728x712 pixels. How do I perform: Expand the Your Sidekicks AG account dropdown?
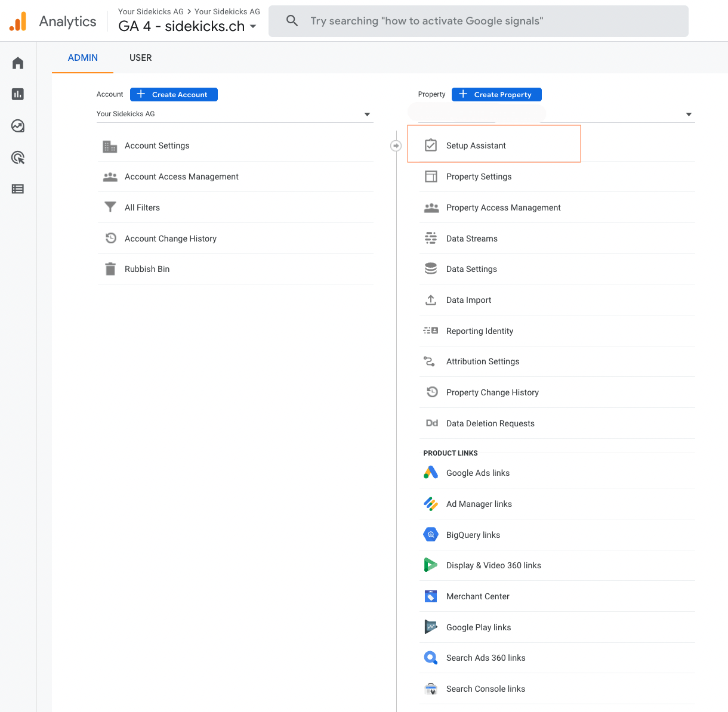click(x=235, y=114)
